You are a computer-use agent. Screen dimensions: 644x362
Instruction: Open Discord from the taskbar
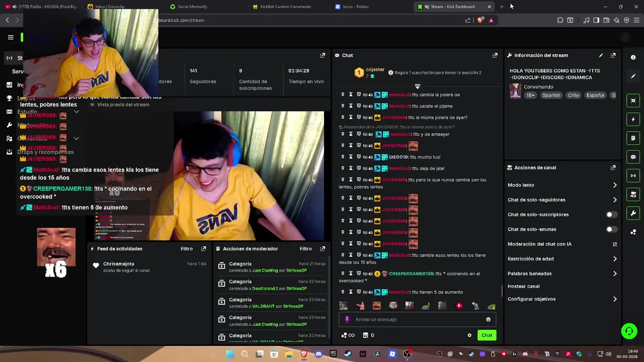pyautogui.click(x=318, y=354)
